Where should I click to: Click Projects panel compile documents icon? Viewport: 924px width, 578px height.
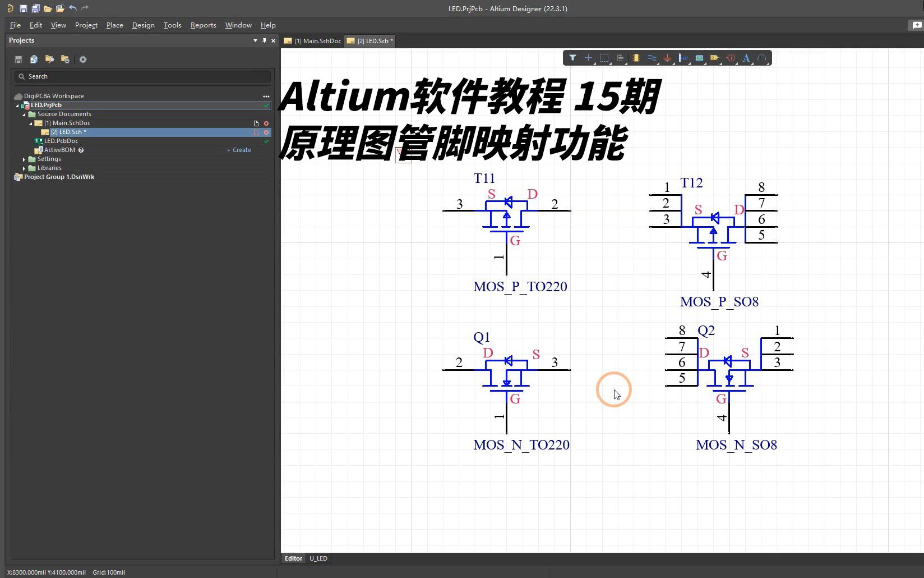tap(34, 59)
